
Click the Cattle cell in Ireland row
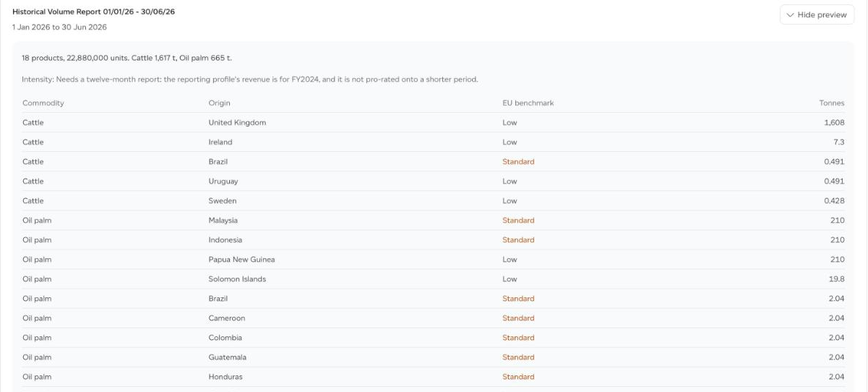point(33,142)
